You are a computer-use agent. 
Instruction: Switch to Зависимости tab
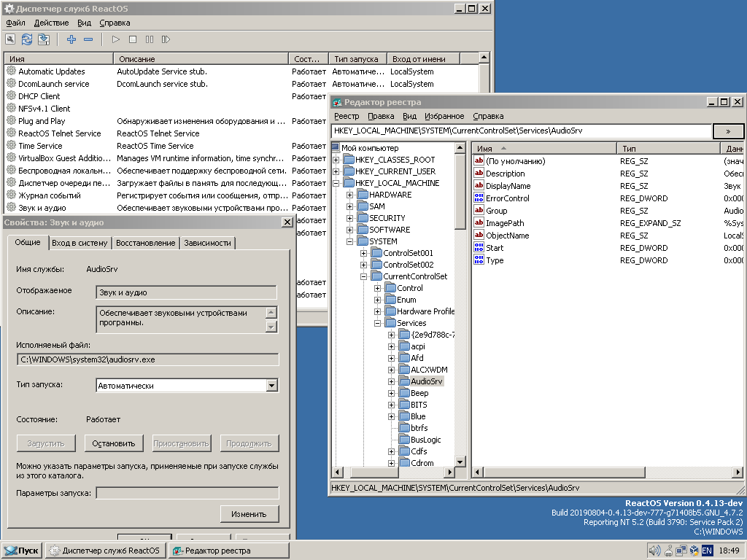pos(207,243)
